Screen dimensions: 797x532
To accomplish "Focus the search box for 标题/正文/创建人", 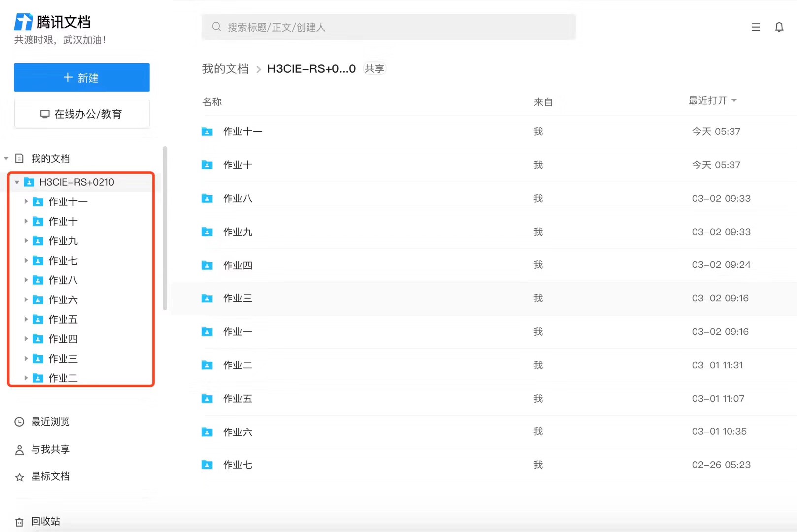I will [389, 27].
